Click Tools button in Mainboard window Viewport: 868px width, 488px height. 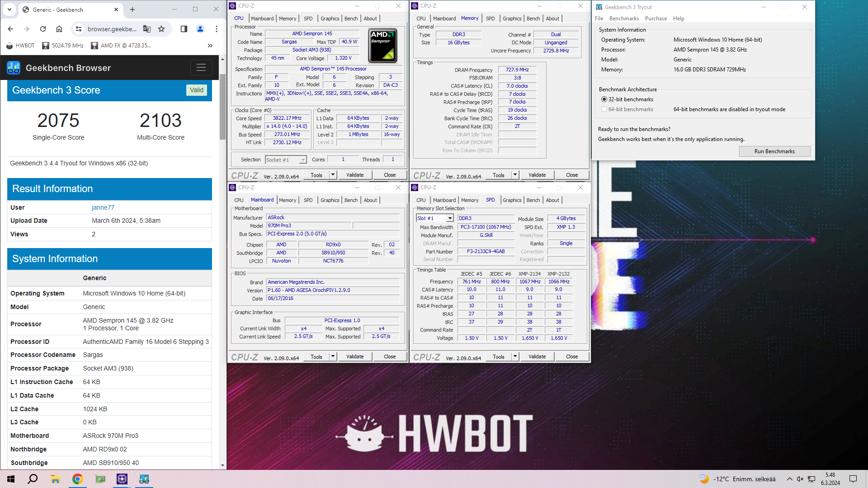point(316,357)
